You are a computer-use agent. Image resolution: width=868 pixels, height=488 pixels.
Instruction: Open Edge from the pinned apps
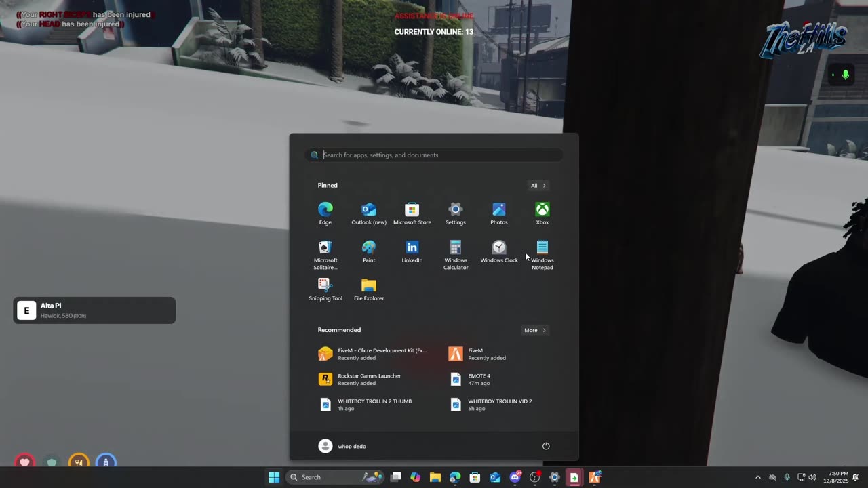pyautogui.click(x=325, y=213)
